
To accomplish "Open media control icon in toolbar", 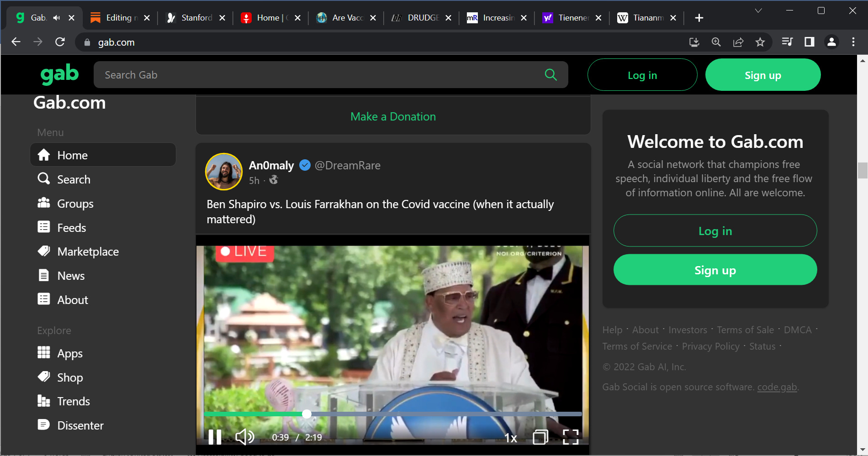I will (x=787, y=42).
